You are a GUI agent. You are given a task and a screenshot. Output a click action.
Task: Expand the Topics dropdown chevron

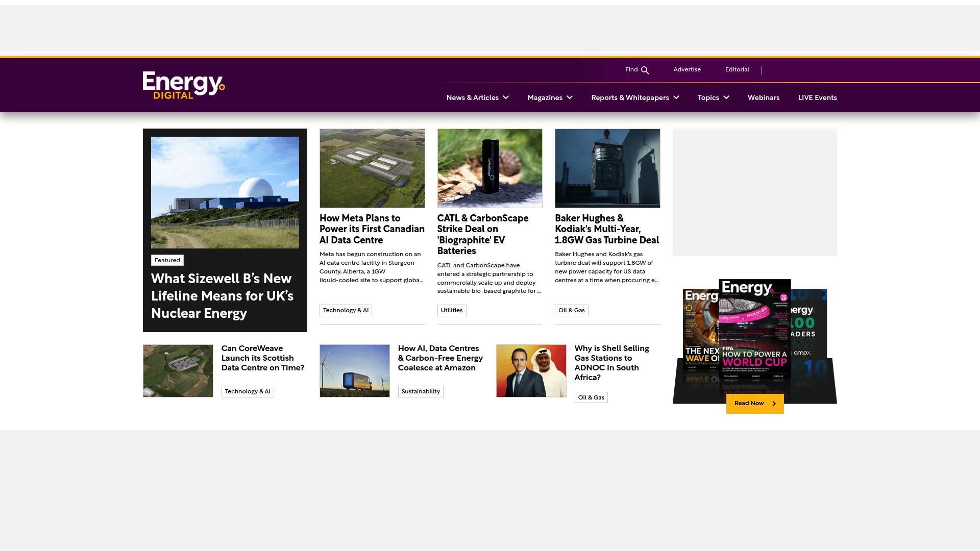tap(726, 97)
